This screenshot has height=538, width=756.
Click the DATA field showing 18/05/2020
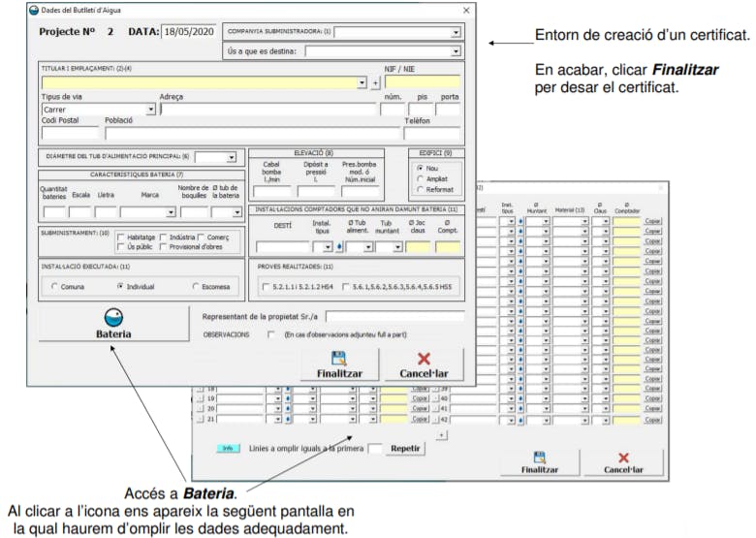[189, 31]
